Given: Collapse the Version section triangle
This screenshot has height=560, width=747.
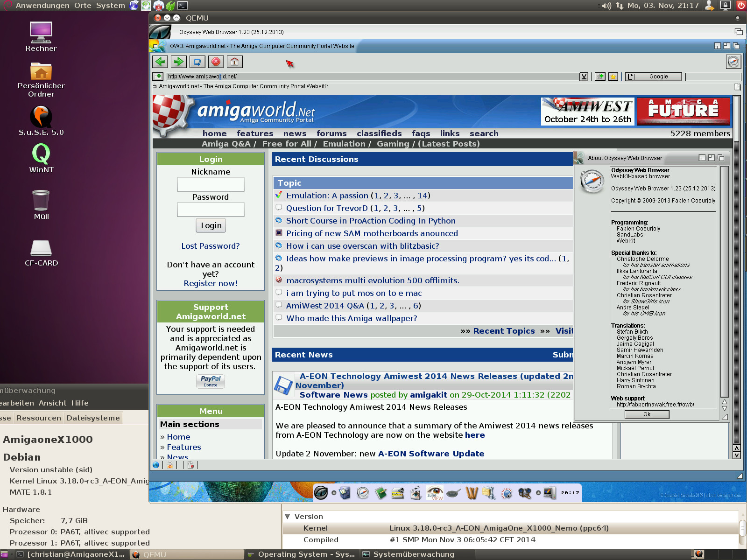Looking at the screenshot, I should click(288, 516).
